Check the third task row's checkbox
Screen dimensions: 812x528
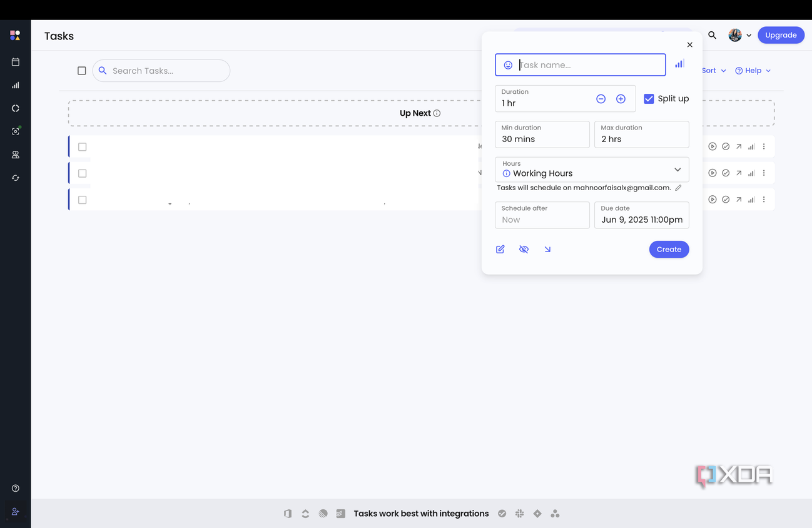coord(82,200)
